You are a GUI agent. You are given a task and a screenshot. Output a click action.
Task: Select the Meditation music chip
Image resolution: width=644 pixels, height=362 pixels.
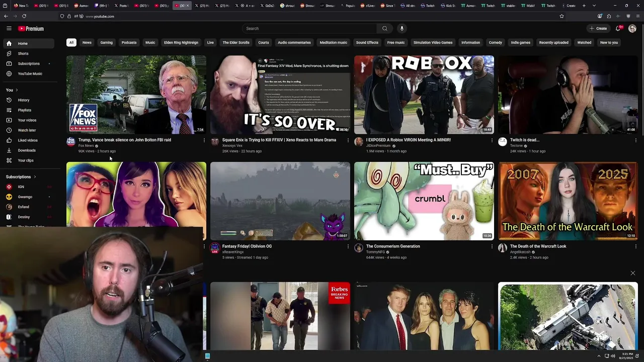[334, 43]
